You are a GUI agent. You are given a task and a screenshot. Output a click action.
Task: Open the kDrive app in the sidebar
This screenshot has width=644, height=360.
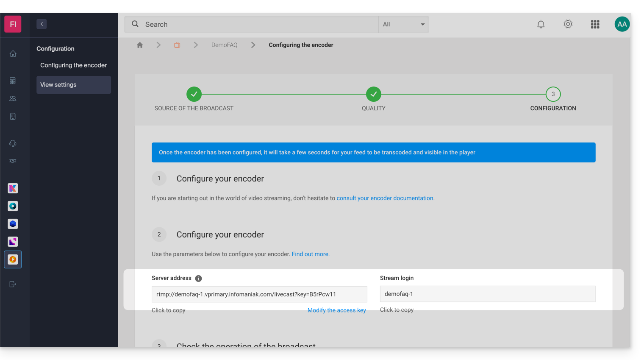[13, 188]
